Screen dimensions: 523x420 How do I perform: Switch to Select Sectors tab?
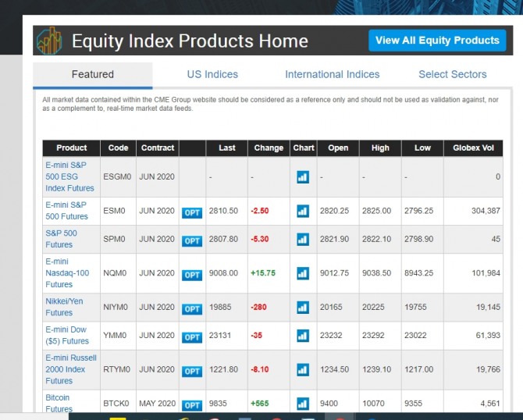(453, 74)
